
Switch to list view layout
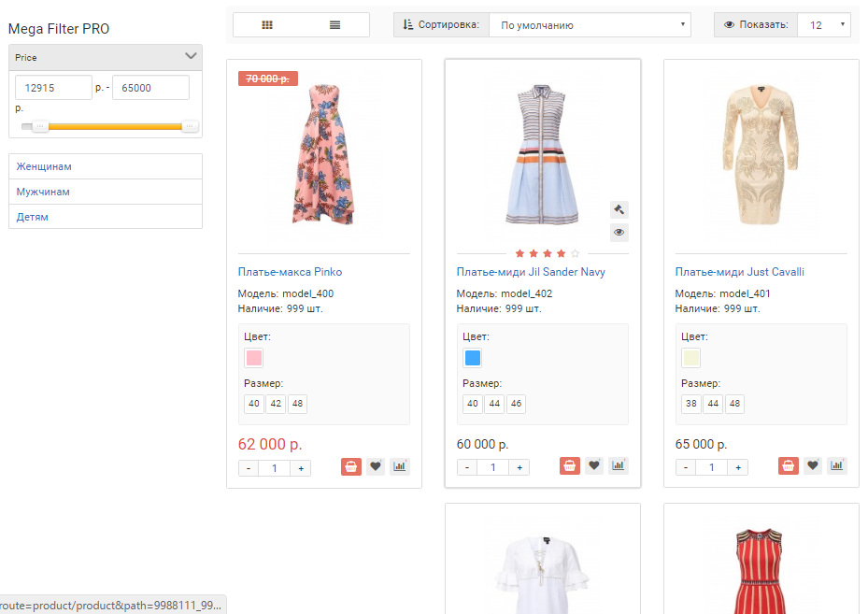click(x=334, y=25)
